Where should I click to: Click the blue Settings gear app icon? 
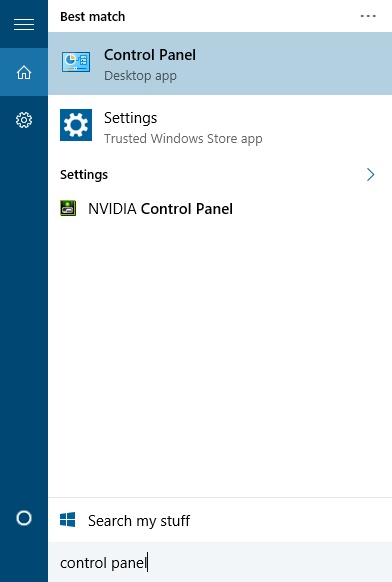76,125
